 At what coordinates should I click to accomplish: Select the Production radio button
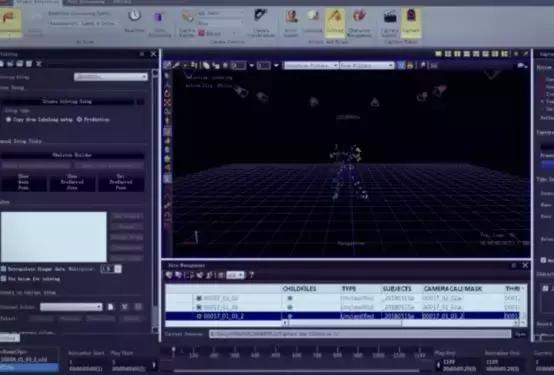point(79,119)
